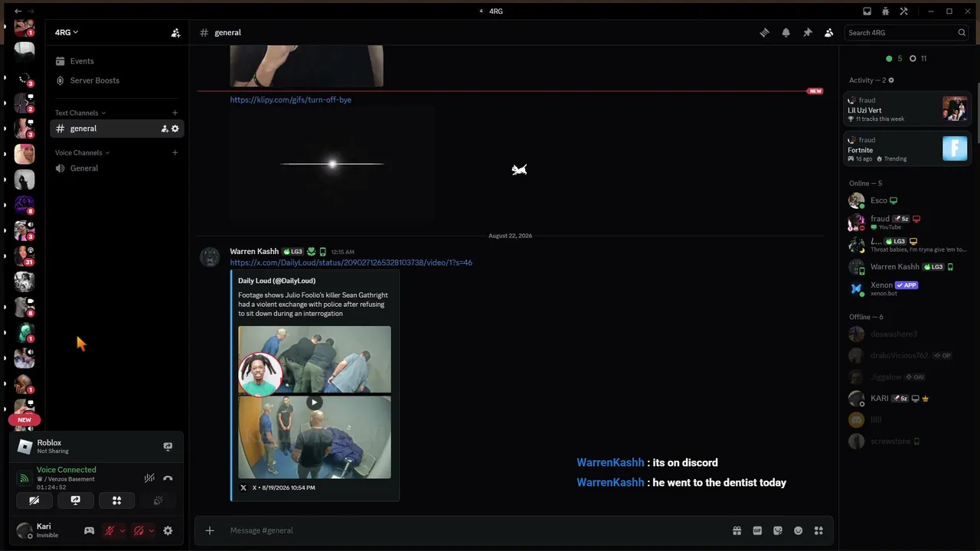This screenshot has height=551, width=980.
Task: Open Activity settings gear in member list
Action: (x=891, y=80)
